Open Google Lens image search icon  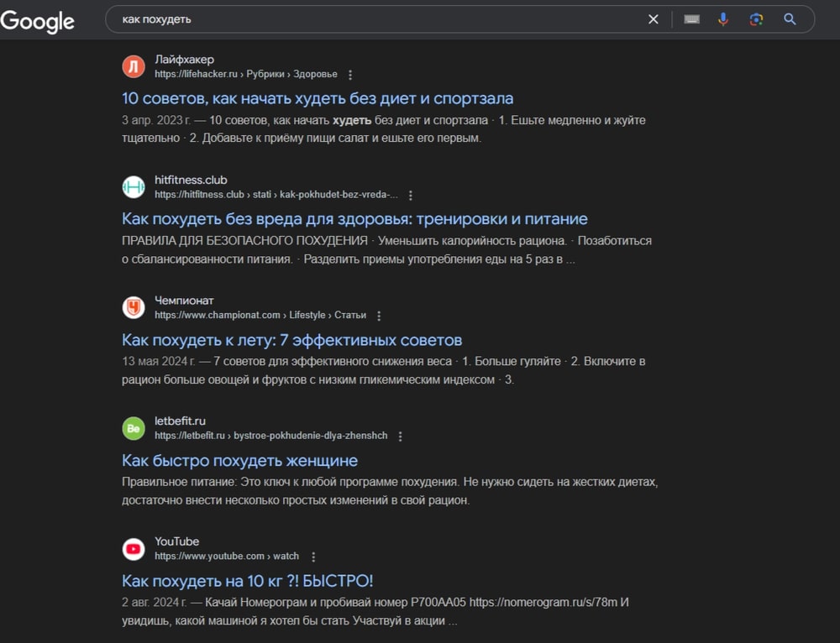tap(756, 19)
